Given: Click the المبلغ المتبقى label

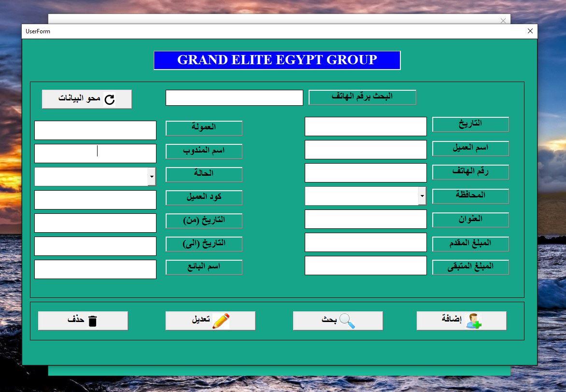Looking at the screenshot, I should point(471,267).
